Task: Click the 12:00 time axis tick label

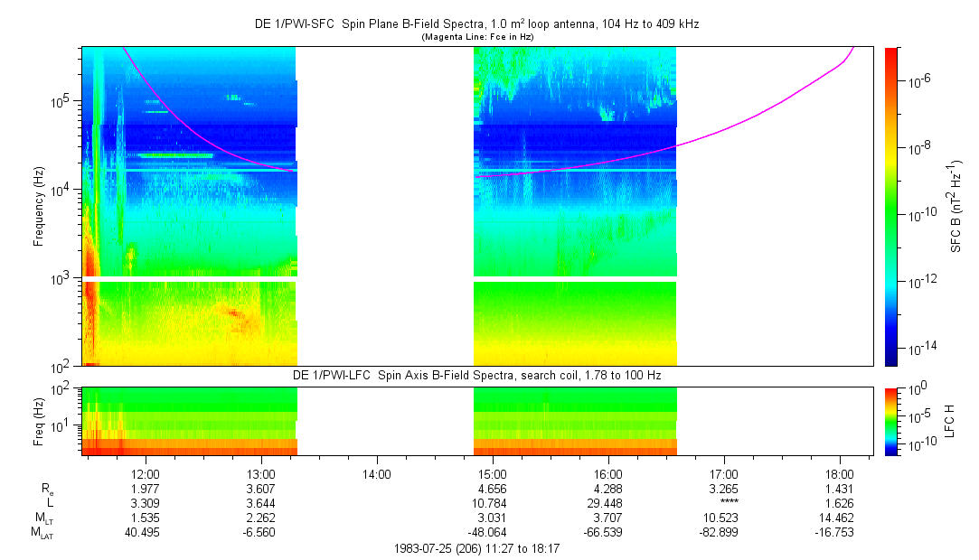Action: [x=146, y=474]
